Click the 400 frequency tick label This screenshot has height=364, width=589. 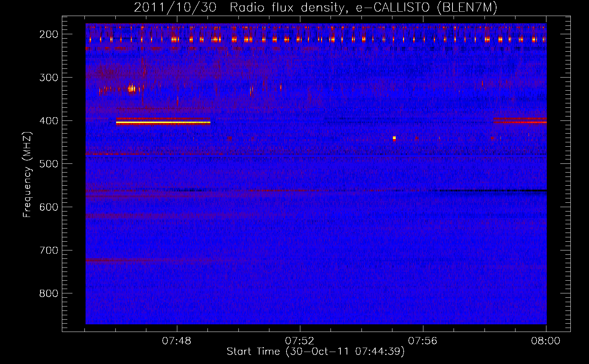pyautogui.click(x=49, y=121)
